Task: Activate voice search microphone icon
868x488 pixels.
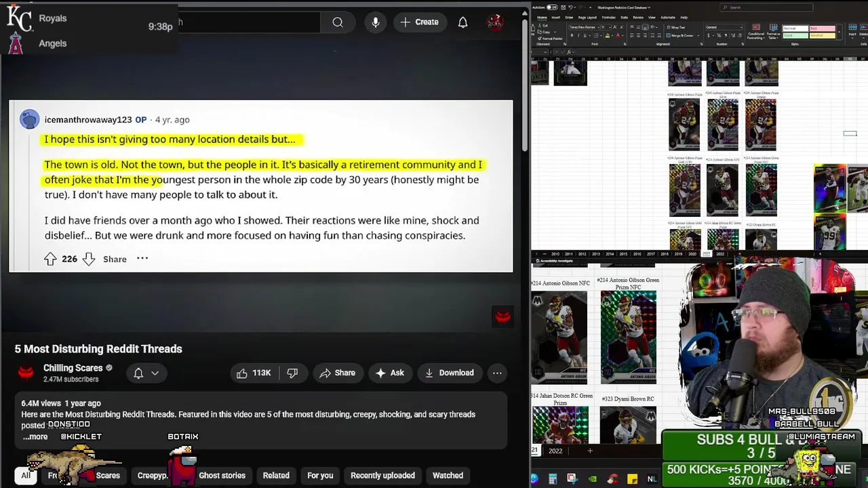Action: [376, 22]
